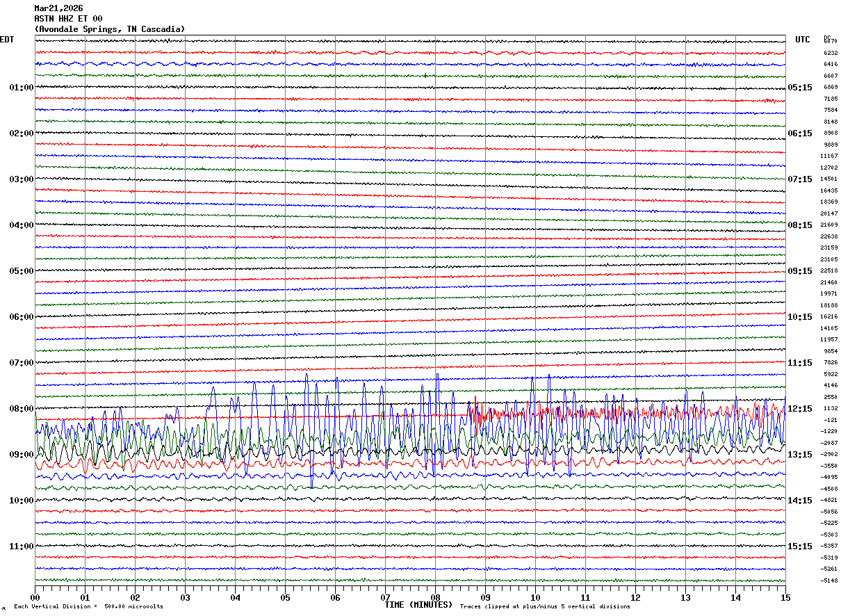Click the "05" minute tick label
The height and width of the screenshot is (616, 841).
[x=285, y=597]
